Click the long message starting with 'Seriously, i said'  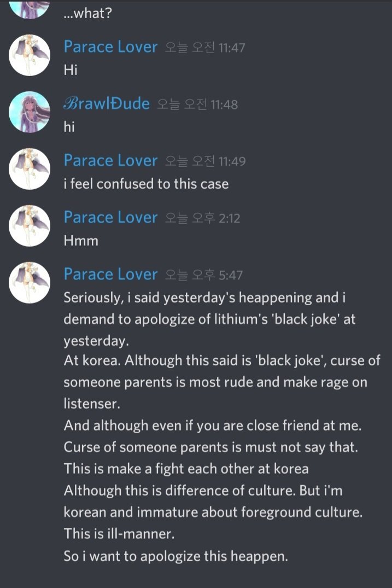(222, 427)
